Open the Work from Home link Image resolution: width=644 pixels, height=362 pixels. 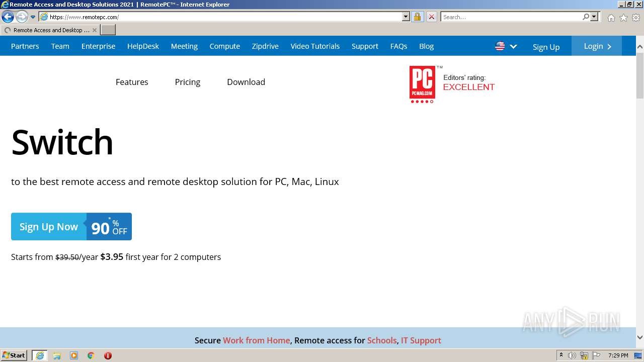(x=256, y=340)
